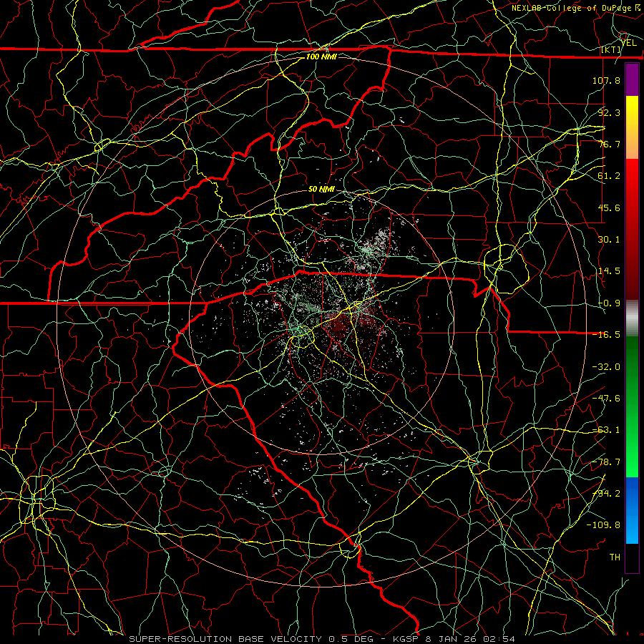Image resolution: width=644 pixels, height=644 pixels.
Task: Select the -63.1 legend value
Action: pos(606,430)
